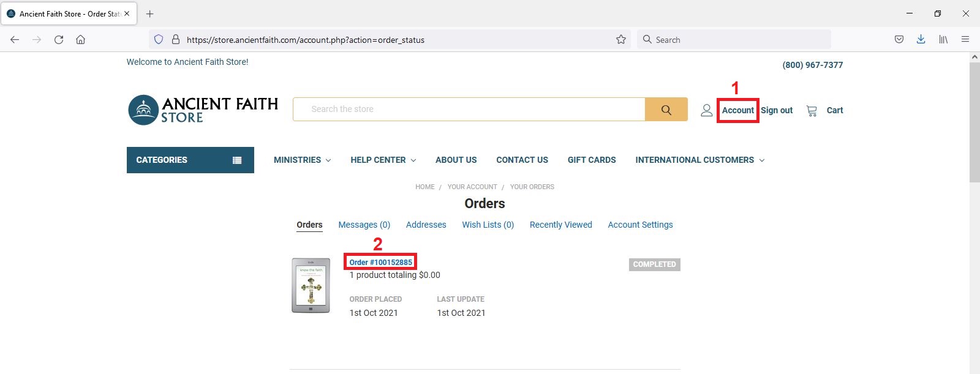
Task: Click the Search the store input field
Action: pyautogui.click(x=469, y=110)
